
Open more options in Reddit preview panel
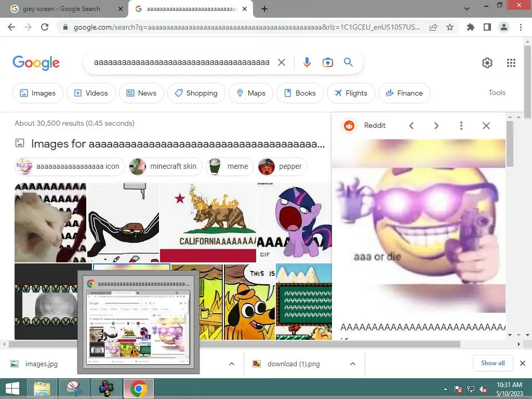point(461,126)
